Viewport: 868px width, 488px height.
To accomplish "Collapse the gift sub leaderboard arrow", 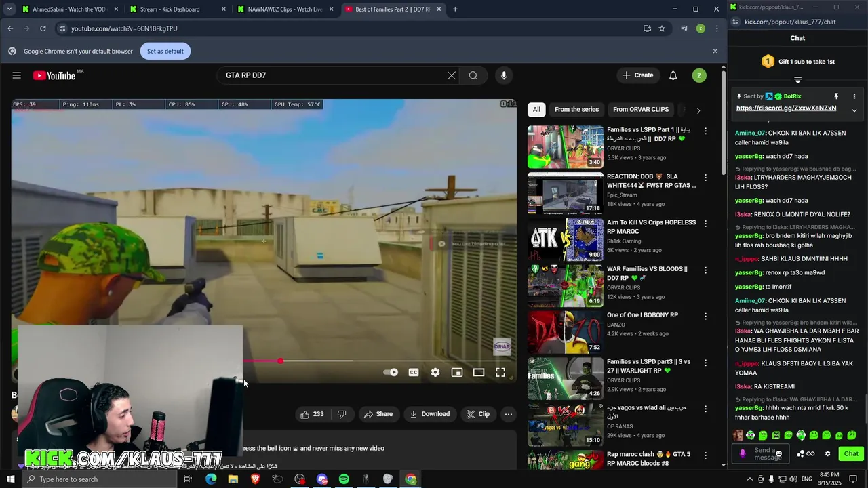I will (x=797, y=80).
